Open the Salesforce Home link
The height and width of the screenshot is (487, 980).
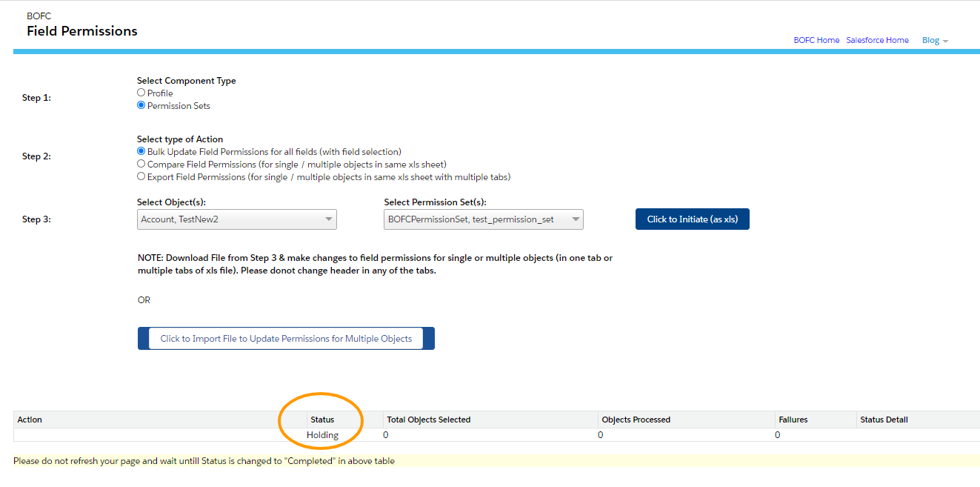[x=878, y=40]
